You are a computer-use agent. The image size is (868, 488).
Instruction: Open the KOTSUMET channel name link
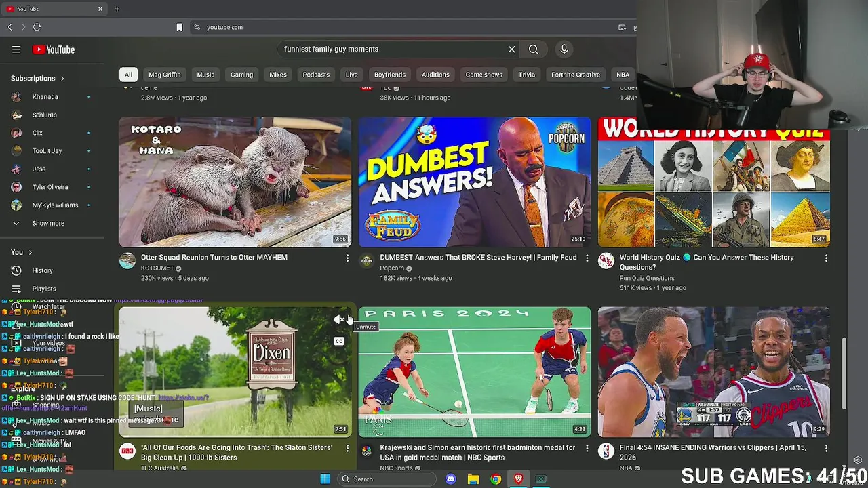[157, 268]
